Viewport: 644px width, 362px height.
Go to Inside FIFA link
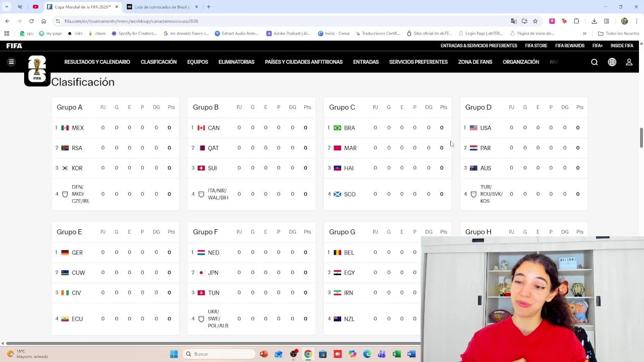pyautogui.click(x=622, y=46)
